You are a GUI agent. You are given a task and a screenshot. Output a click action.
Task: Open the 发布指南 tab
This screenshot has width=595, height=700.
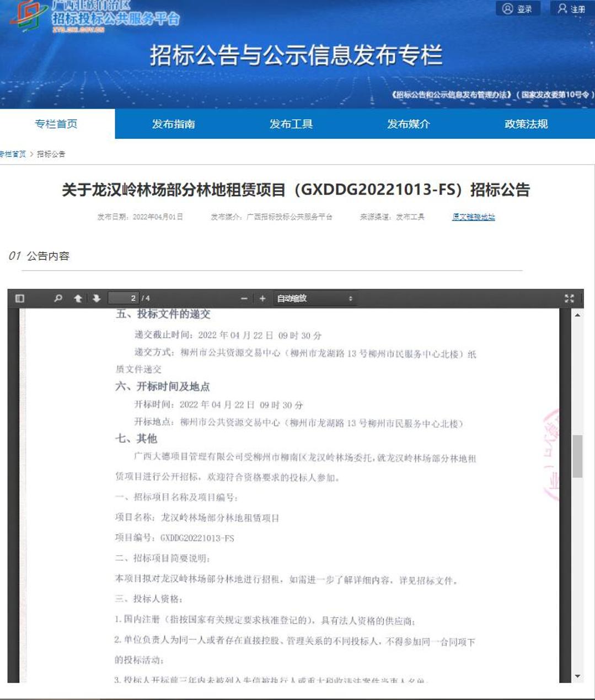(x=174, y=124)
